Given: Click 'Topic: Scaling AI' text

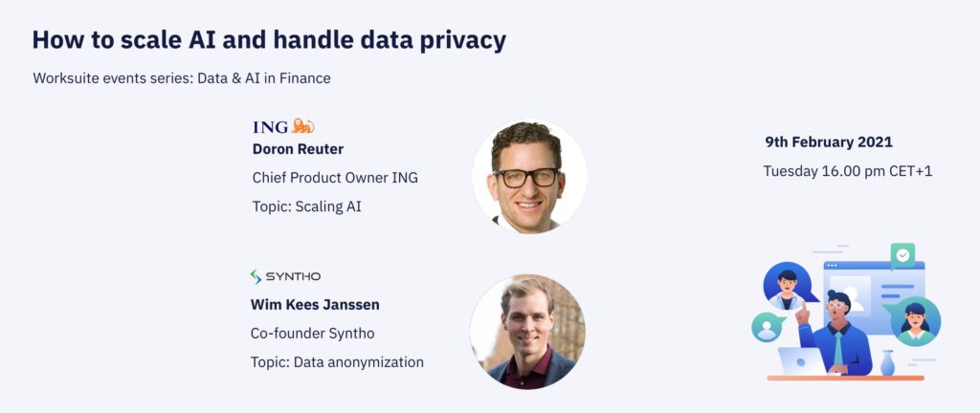Looking at the screenshot, I should (307, 206).
